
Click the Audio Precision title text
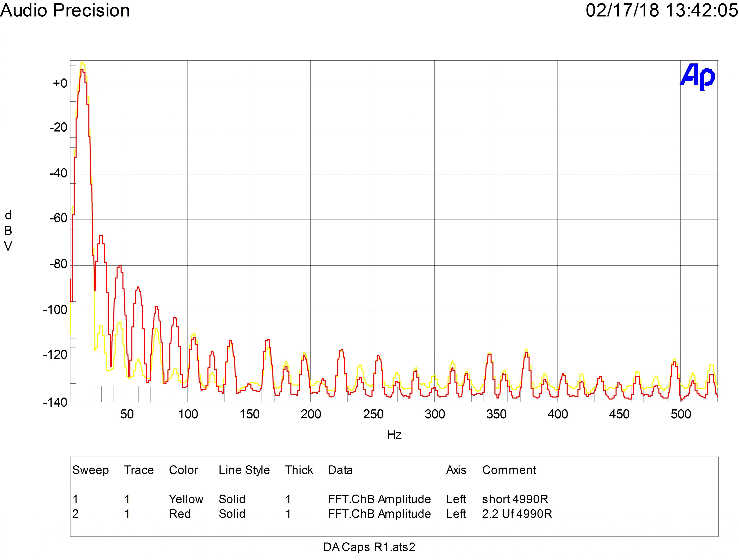tap(65, 10)
